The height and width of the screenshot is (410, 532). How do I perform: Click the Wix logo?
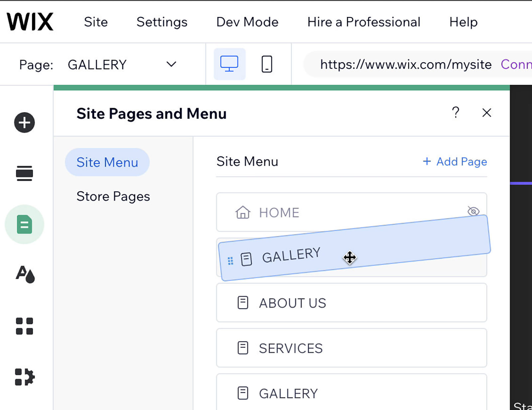(x=30, y=22)
